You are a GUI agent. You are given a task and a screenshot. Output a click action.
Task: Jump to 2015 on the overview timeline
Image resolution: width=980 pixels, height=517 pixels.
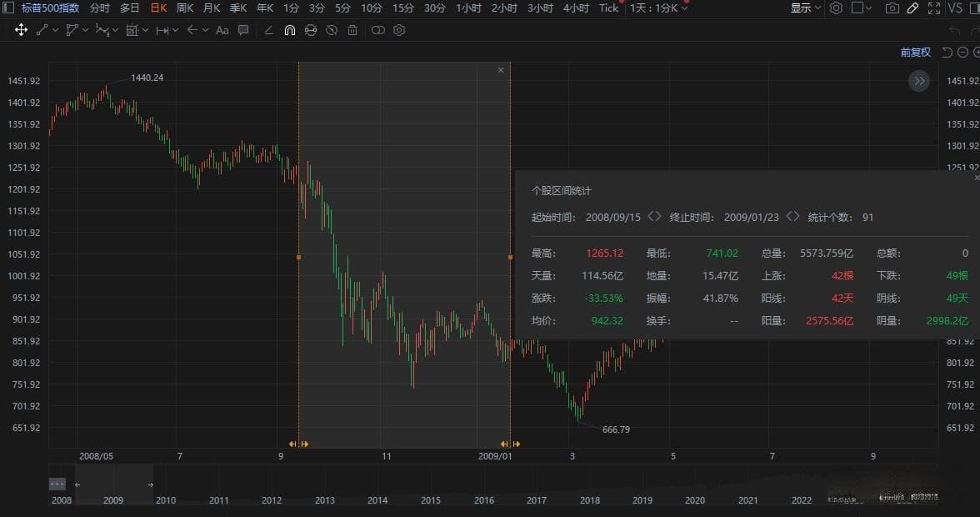(431, 500)
